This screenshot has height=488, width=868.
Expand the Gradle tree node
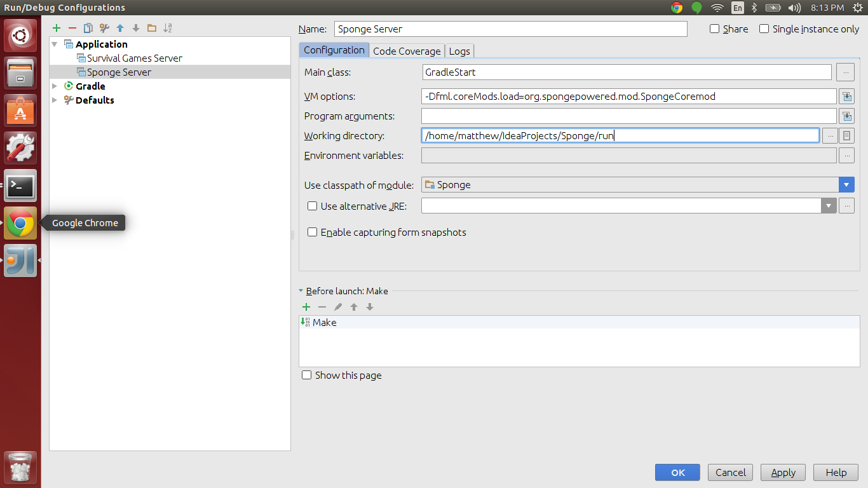tap(55, 86)
